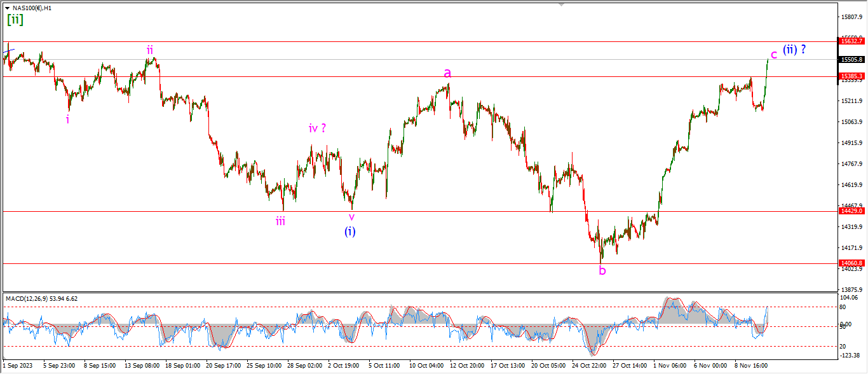Click the '13 Sep 08:00' time axis label

(142, 366)
